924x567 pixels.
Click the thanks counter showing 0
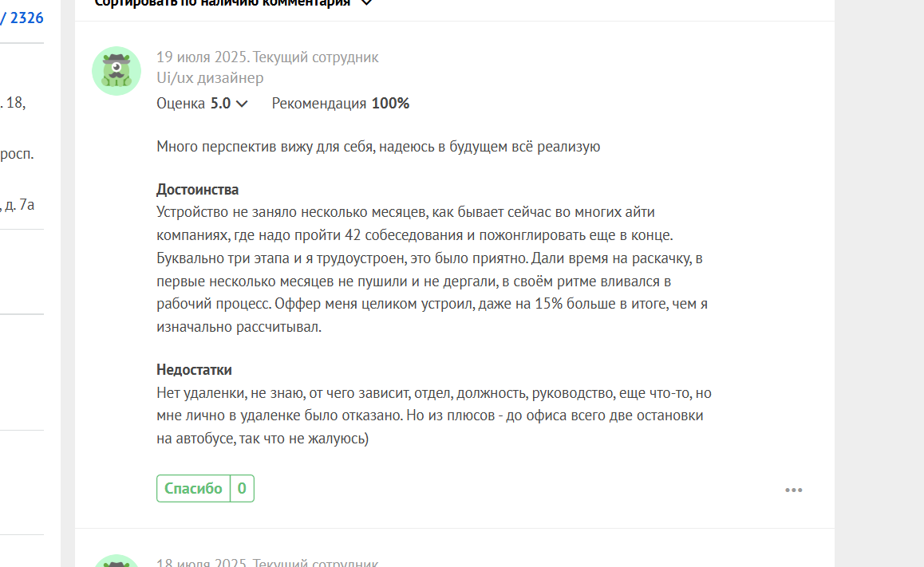tap(242, 488)
